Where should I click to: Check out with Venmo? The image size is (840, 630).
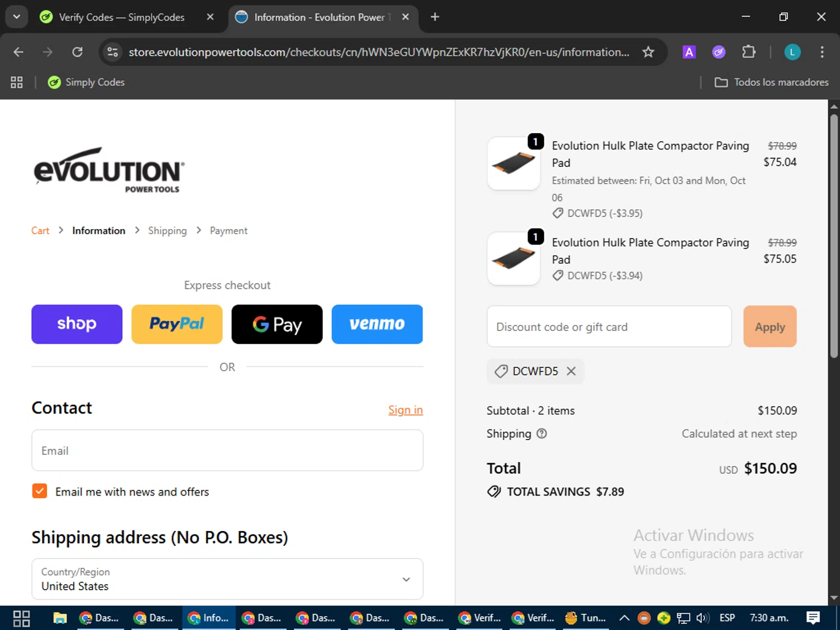[377, 324]
